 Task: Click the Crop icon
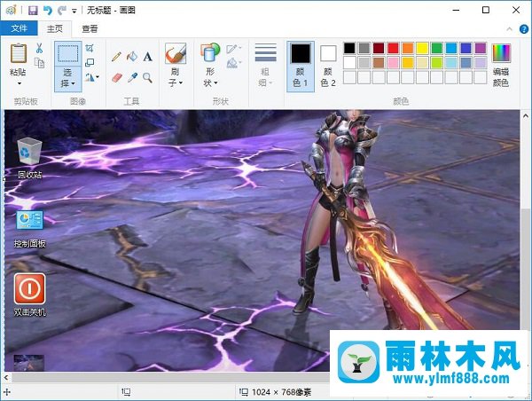point(90,48)
